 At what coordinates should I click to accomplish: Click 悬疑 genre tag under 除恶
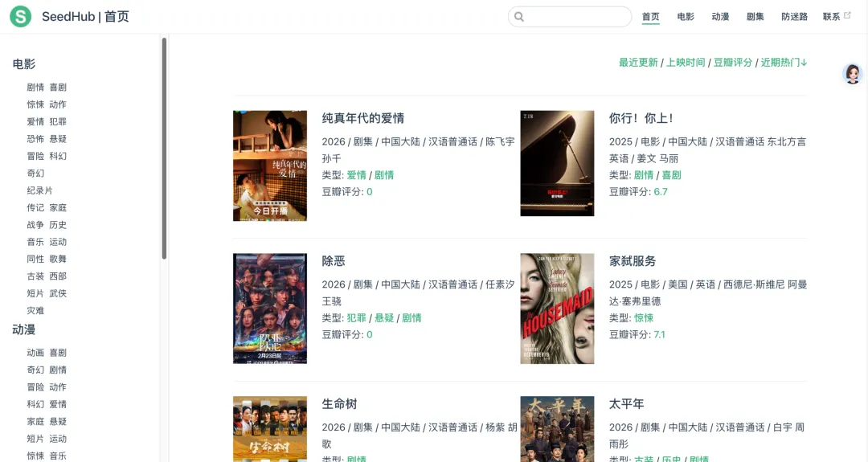(x=384, y=317)
